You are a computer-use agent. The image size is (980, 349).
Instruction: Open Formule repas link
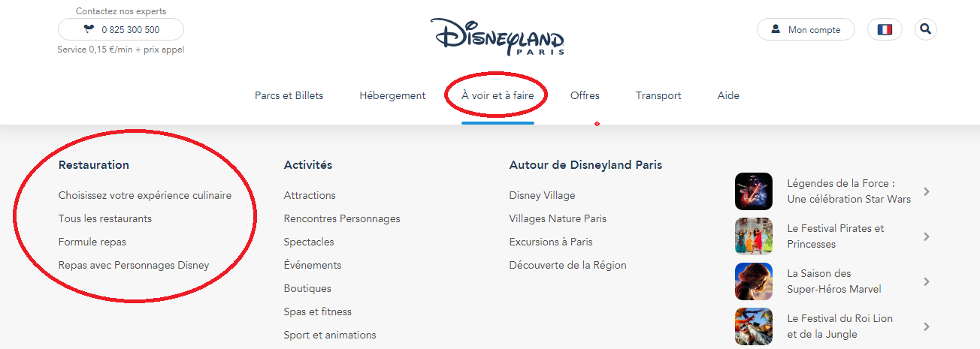click(x=92, y=242)
